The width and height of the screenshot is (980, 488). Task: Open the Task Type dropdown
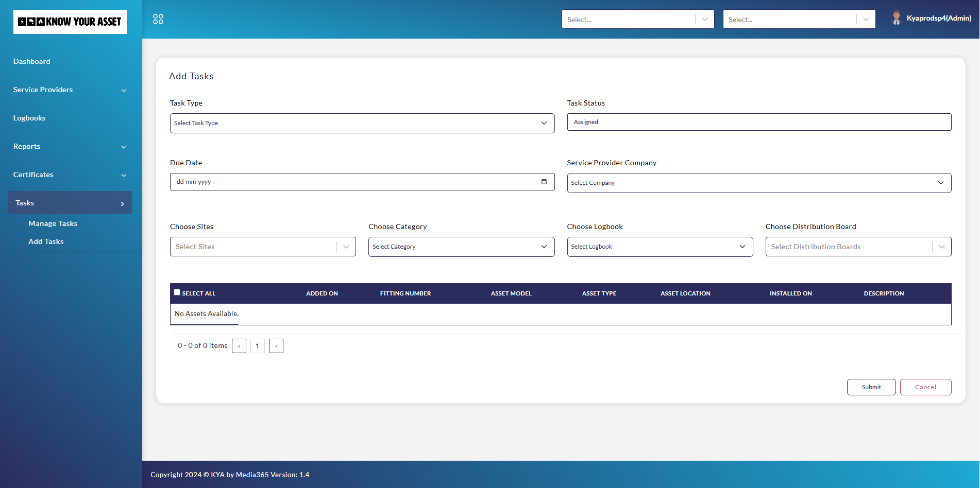362,123
